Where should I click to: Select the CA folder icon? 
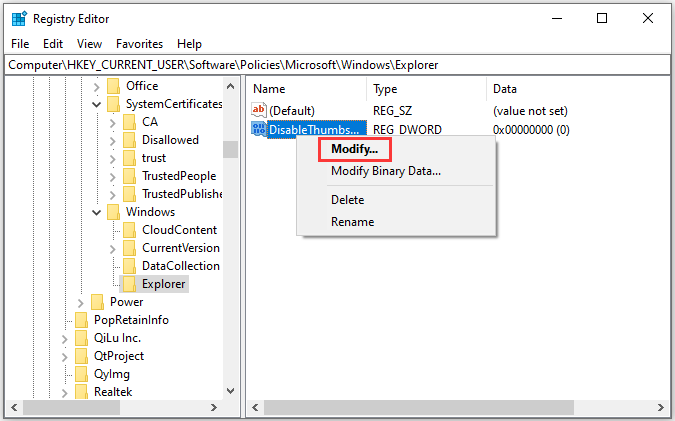pyautogui.click(x=130, y=122)
